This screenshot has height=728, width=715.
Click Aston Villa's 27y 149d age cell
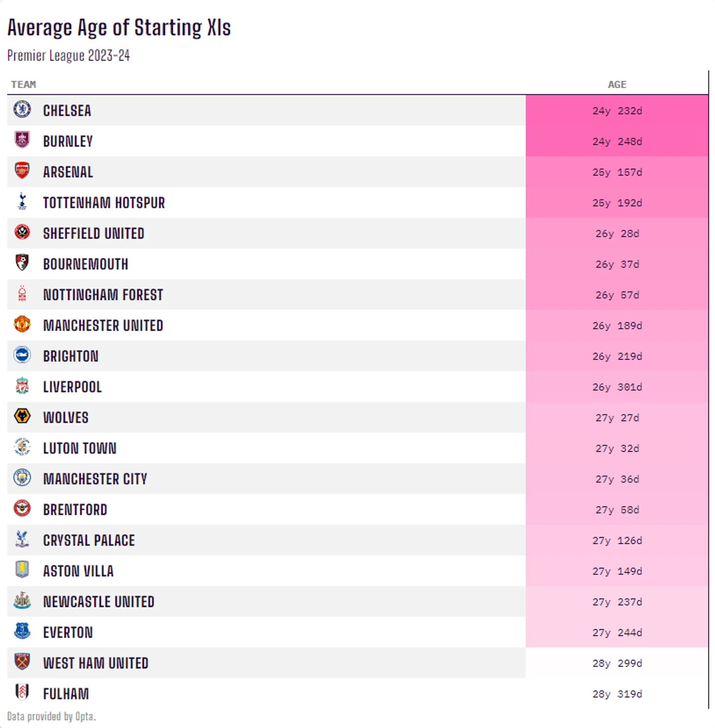point(617,571)
